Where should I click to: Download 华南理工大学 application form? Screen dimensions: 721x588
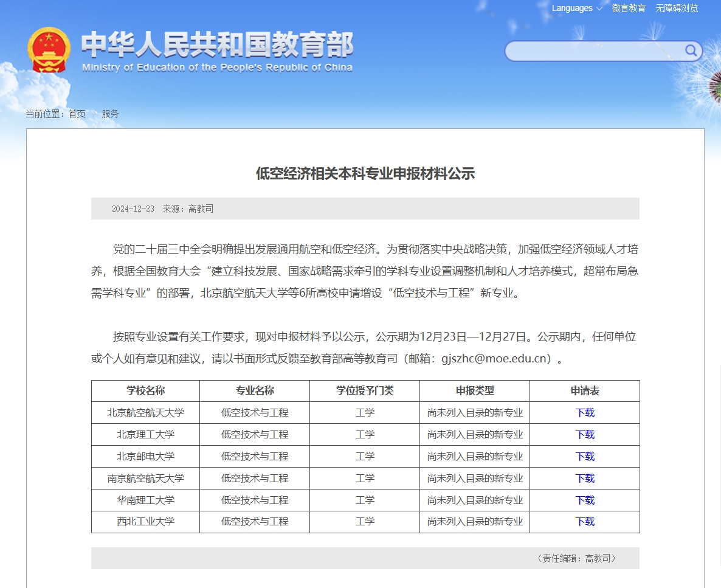pos(585,500)
